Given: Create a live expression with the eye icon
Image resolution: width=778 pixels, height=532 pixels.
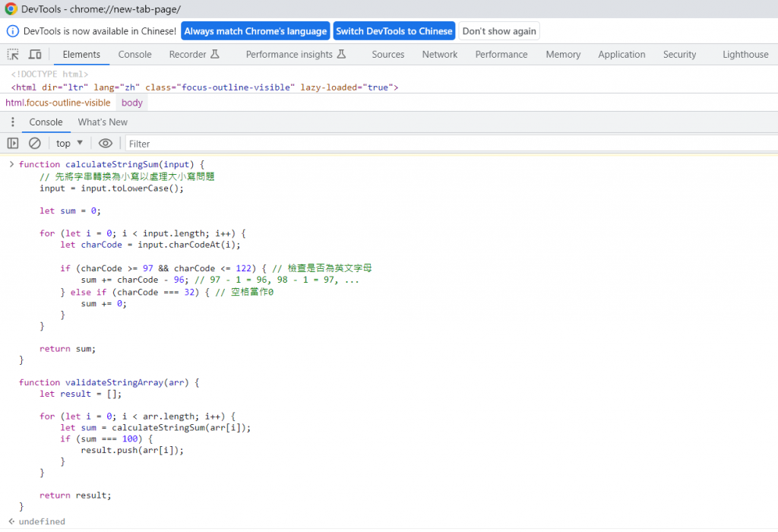Looking at the screenshot, I should [105, 144].
